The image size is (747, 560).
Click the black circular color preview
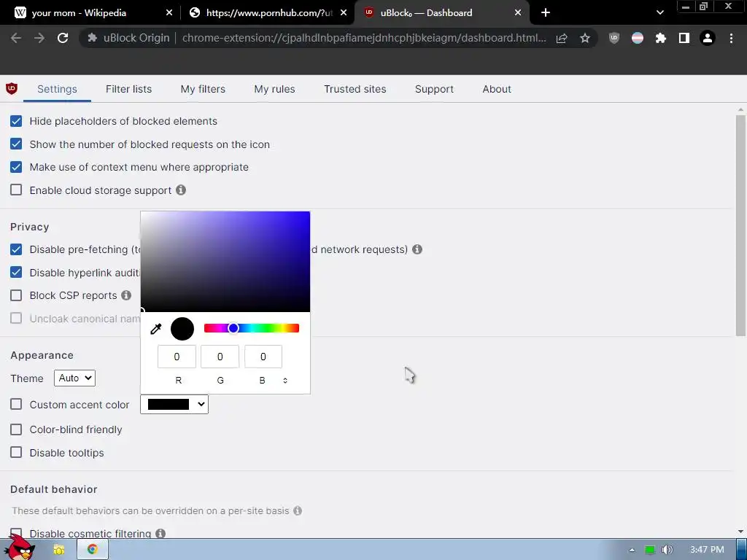182,329
